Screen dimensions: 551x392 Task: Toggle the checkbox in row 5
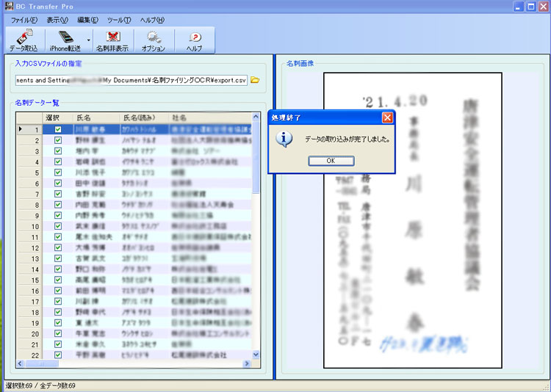point(58,173)
